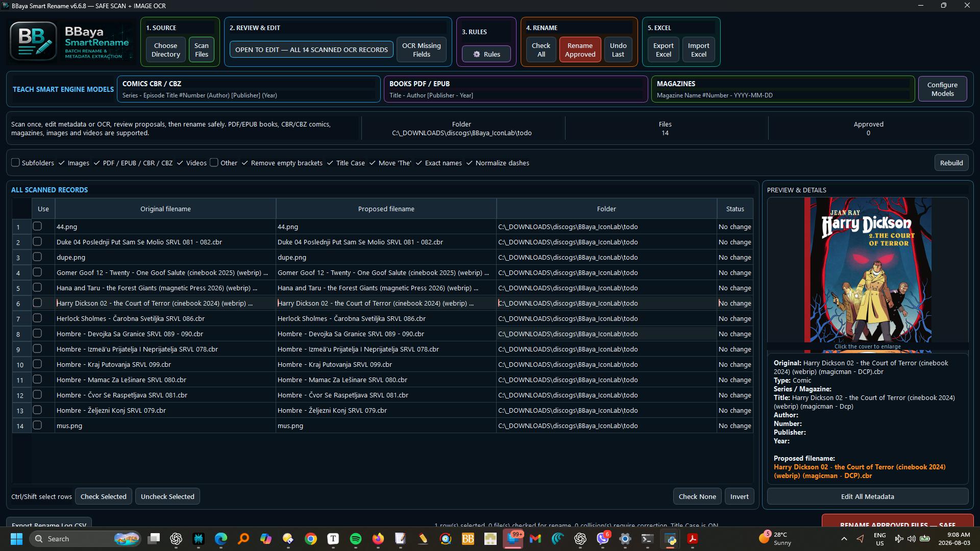This screenshot has width=980, height=551.
Task: Click Choose Directory button
Action: (166, 49)
